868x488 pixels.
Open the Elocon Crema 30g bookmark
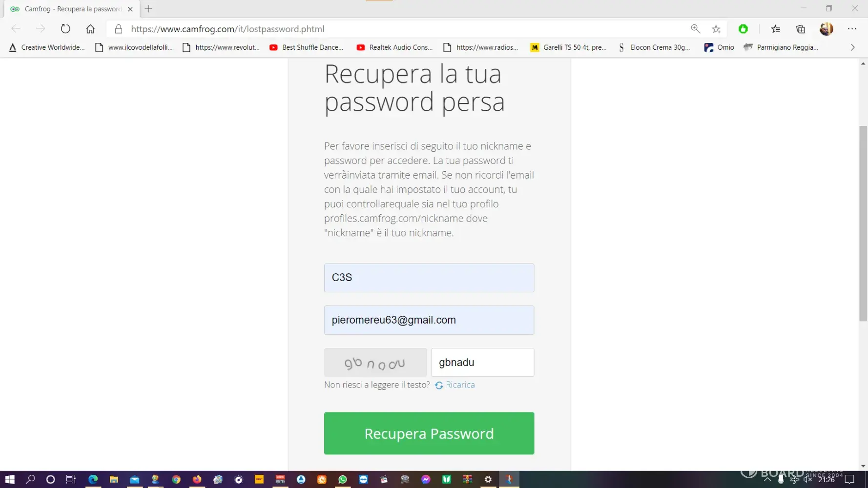coord(654,47)
